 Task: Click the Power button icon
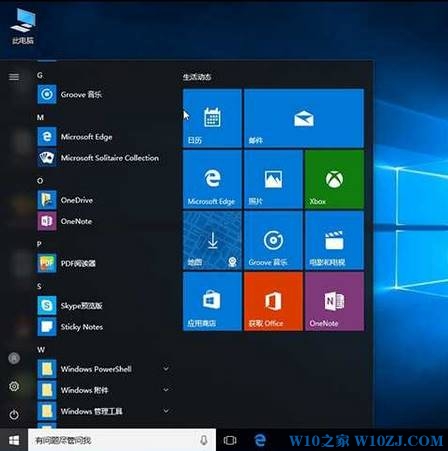[14, 415]
